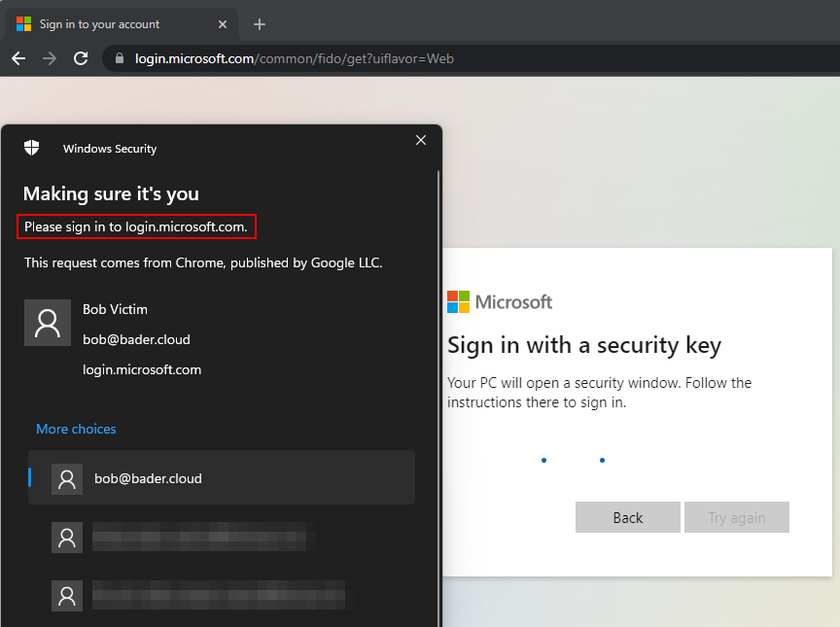Click the 'Sign in with a security key' heading
This screenshot has height=627, width=840.
click(584, 346)
